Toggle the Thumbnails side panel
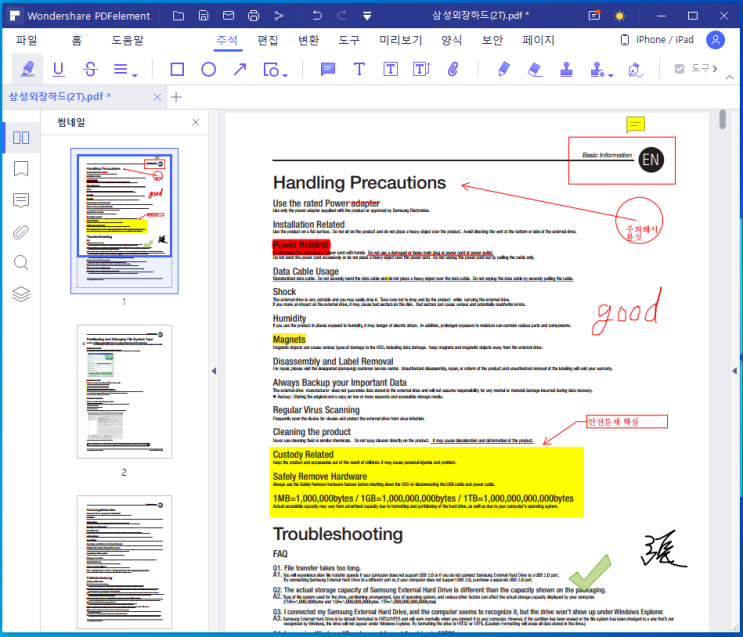The image size is (743, 637). (21, 137)
